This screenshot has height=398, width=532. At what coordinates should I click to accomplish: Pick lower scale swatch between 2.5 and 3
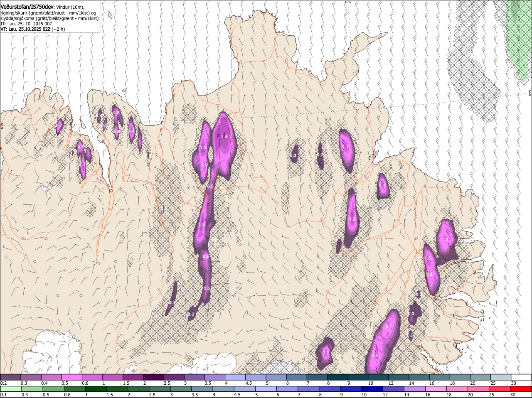(x=159, y=389)
